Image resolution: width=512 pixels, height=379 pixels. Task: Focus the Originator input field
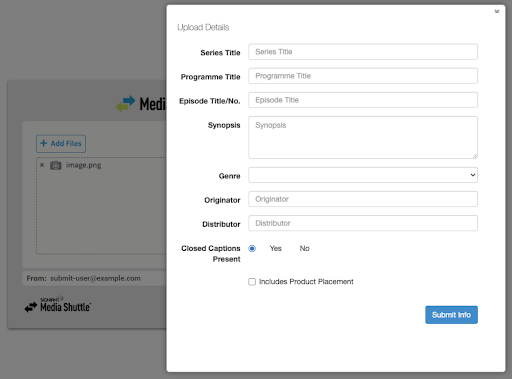(363, 199)
